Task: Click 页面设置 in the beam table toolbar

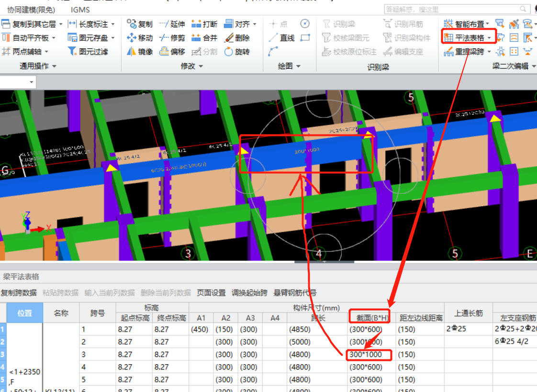Action: click(212, 293)
